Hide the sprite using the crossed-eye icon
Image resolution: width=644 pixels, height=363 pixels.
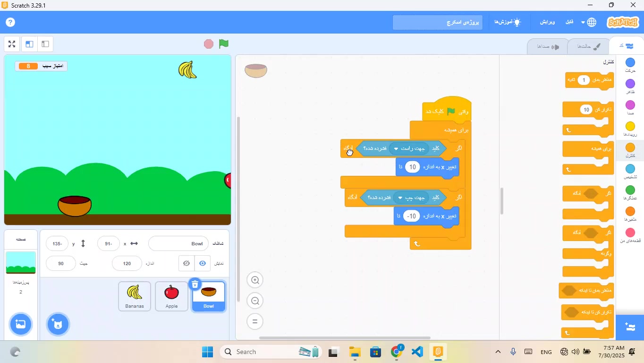[x=186, y=263]
